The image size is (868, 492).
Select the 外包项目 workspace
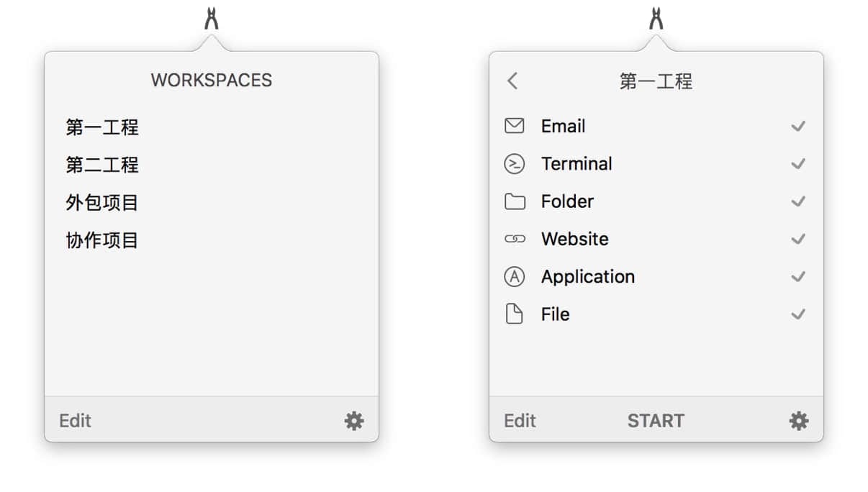tap(102, 203)
